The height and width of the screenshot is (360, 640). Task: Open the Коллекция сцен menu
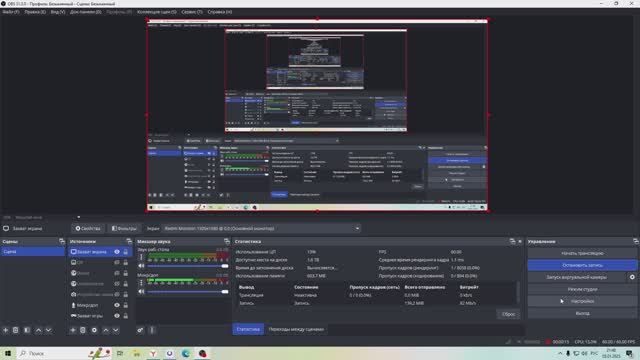click(x=157, y=12)
